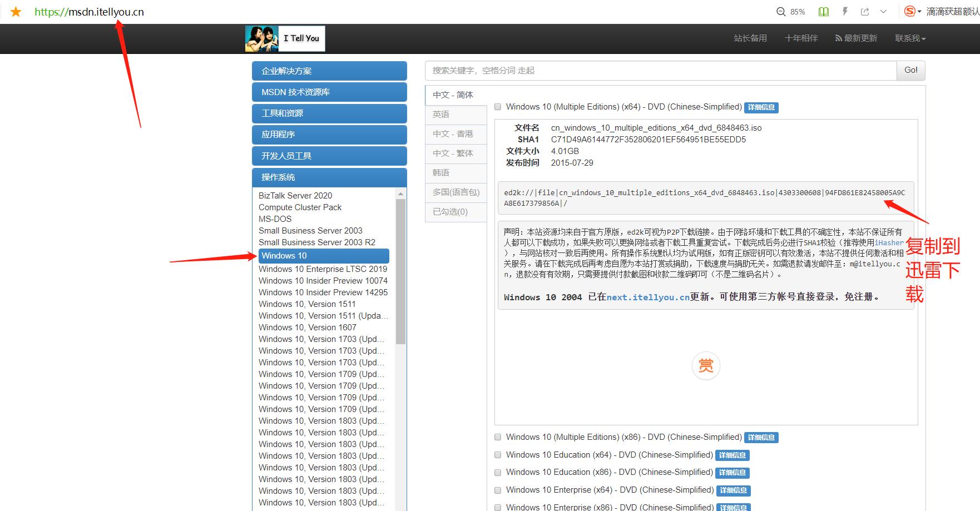Click 最新更新 RSS link
This screenshot has height=511, width=980.
click(856, 38)
